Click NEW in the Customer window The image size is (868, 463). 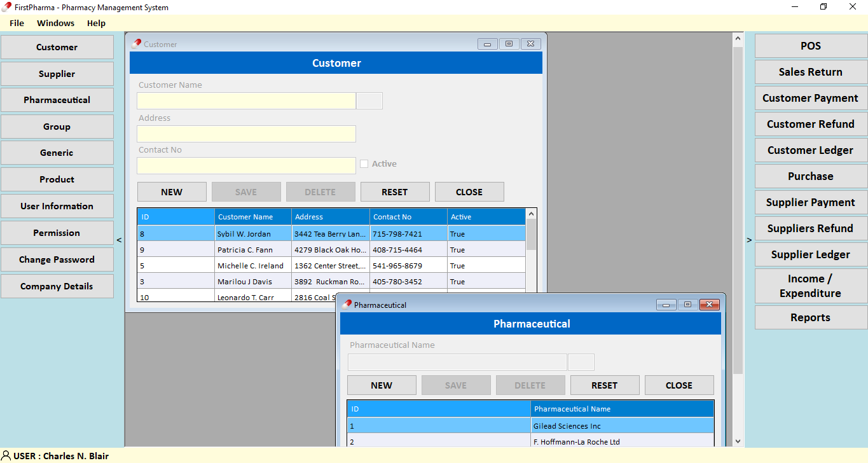point(172,191)
